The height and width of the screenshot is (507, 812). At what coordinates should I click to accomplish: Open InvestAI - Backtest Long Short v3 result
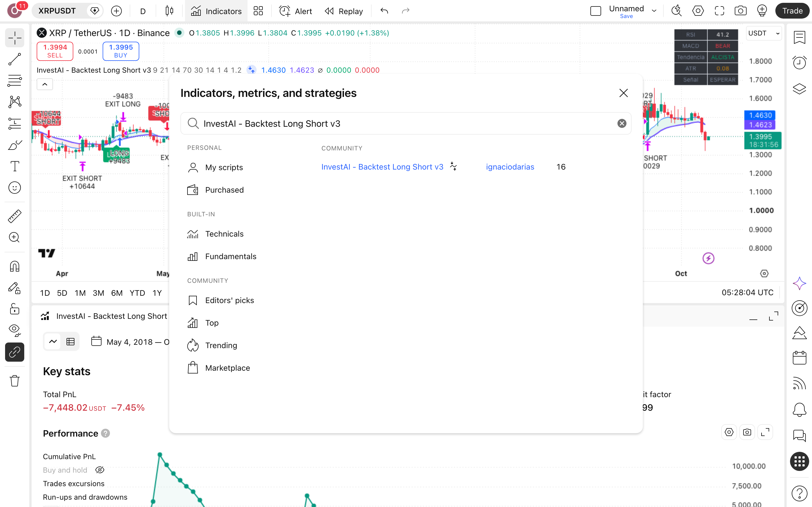coord(382,167)
